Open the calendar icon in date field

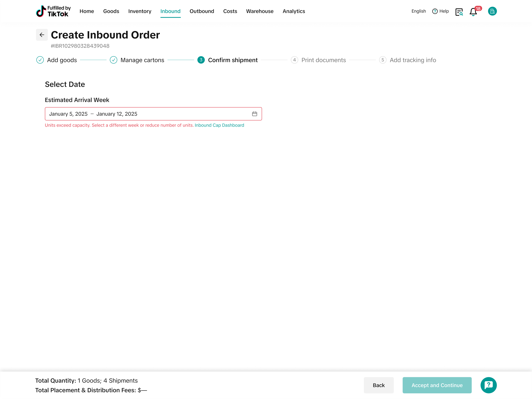(254, 114)
